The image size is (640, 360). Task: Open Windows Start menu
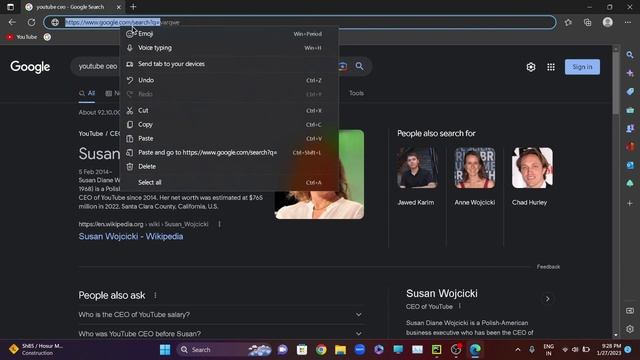click(x=165, y=350)
